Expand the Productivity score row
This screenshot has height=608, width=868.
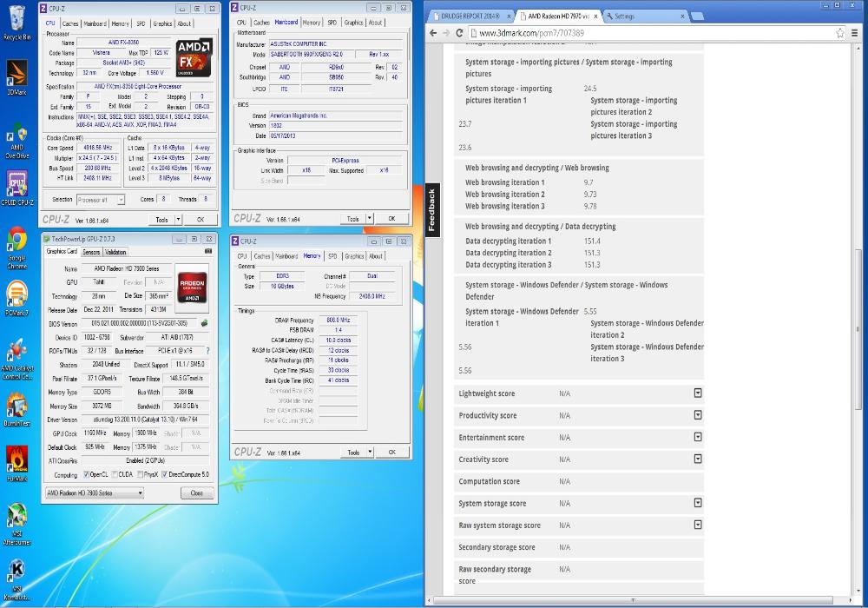click(x=698, y=415)
